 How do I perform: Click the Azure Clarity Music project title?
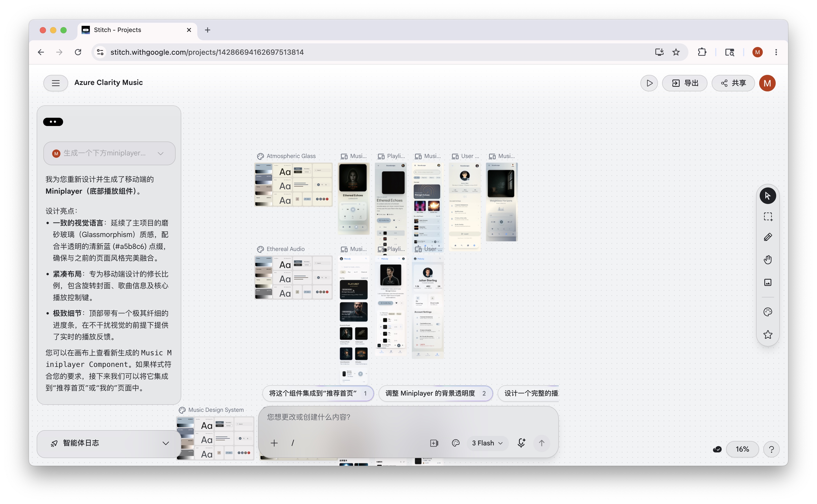[108, 82]
